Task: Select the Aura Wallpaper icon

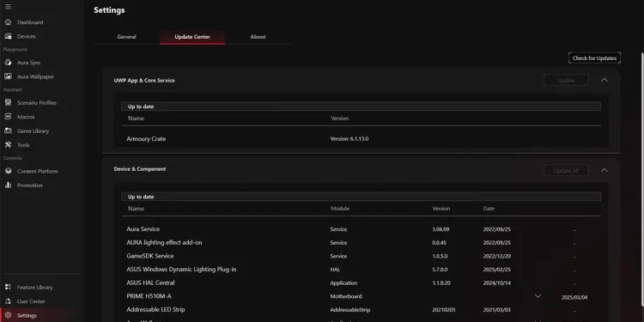Action: click(x=8, y=76)
